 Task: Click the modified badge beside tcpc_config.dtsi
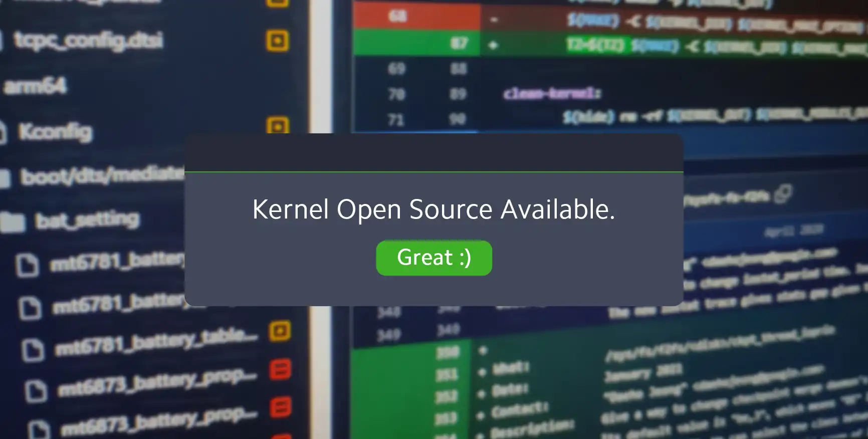point(277,41)
